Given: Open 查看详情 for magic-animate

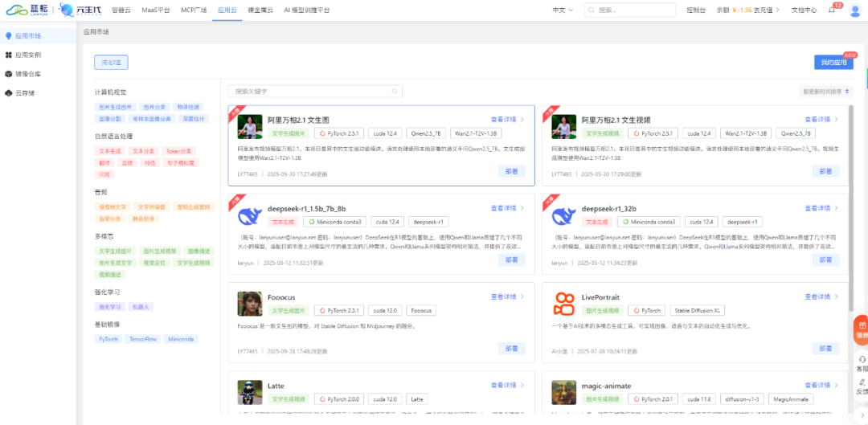Looking at the screenshot, I should (822, 385).
